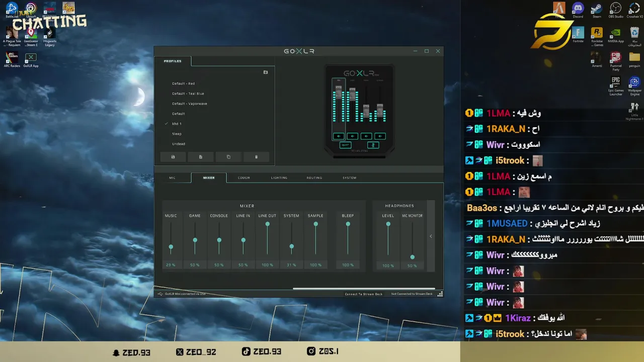Image resolution: width=644 pixels, height=362 pixels.
Task: Click the LINE OUT volume slider handle
Action: click(x=267, y=224)
